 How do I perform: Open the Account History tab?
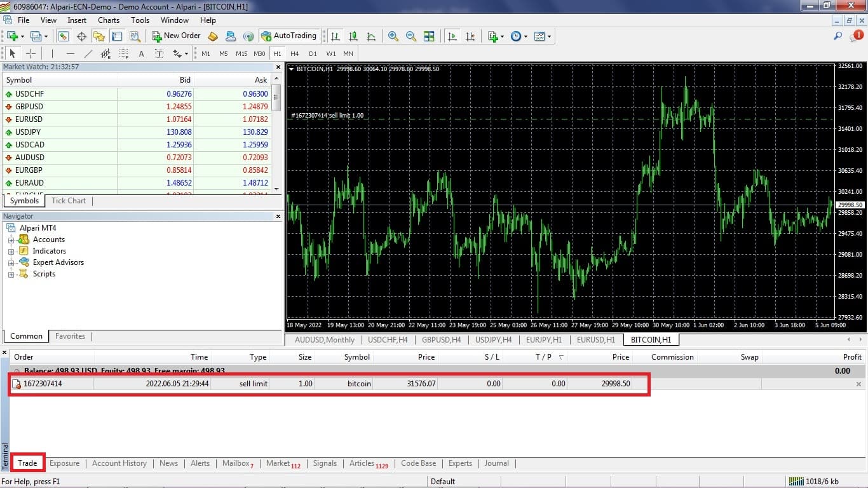(119, 463)
